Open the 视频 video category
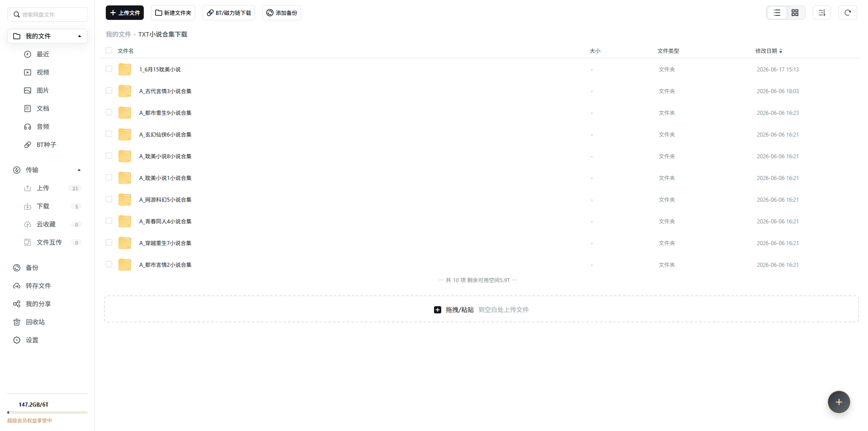Viewport: 868px width, 431px height. [43, 72]
